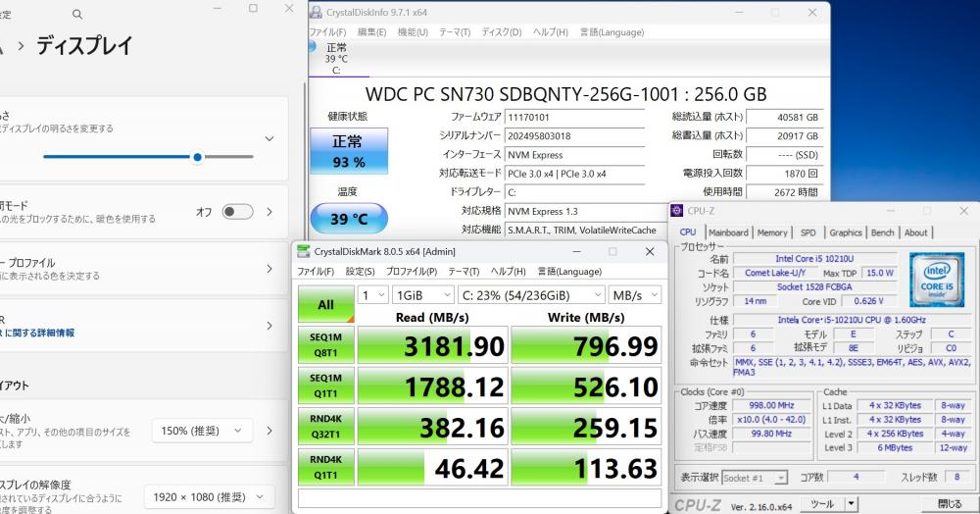
Task: Switch to the CPU tab in CPU-Z
Action: click(x=688, y=232)
